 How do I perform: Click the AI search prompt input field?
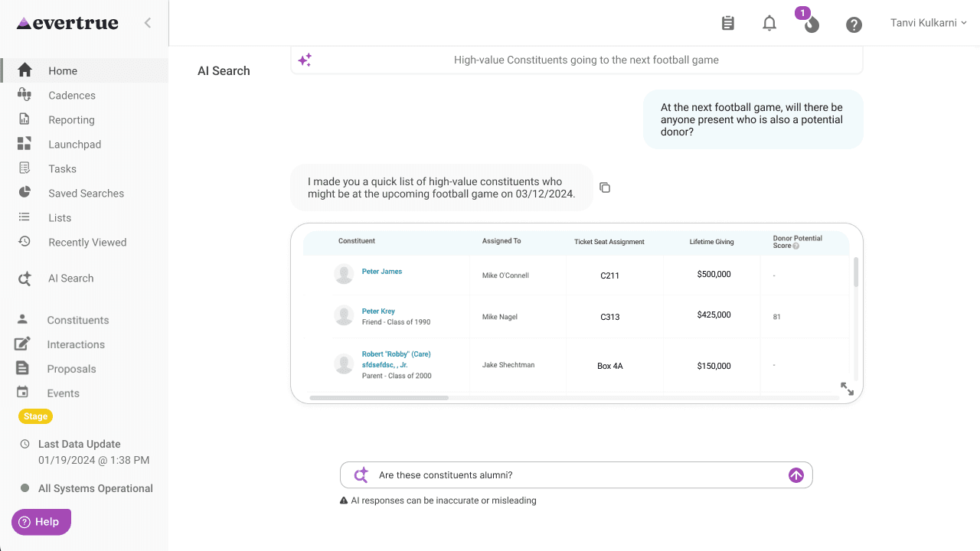pos(576,475)
